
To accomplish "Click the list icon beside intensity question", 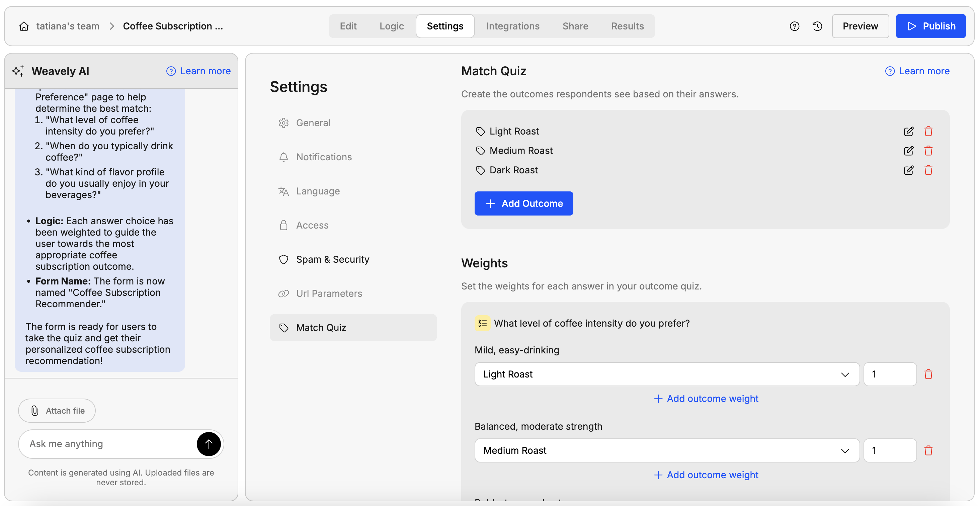I will 482,323.
